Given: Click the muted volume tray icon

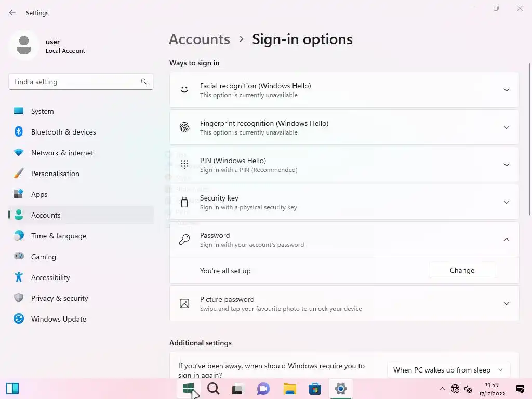Looking at the screenshot, I should (x=468, y=389).
